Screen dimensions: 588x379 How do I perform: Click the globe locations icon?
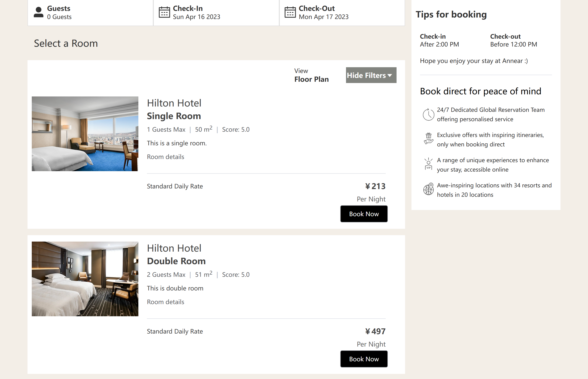[x=429, y=189]
